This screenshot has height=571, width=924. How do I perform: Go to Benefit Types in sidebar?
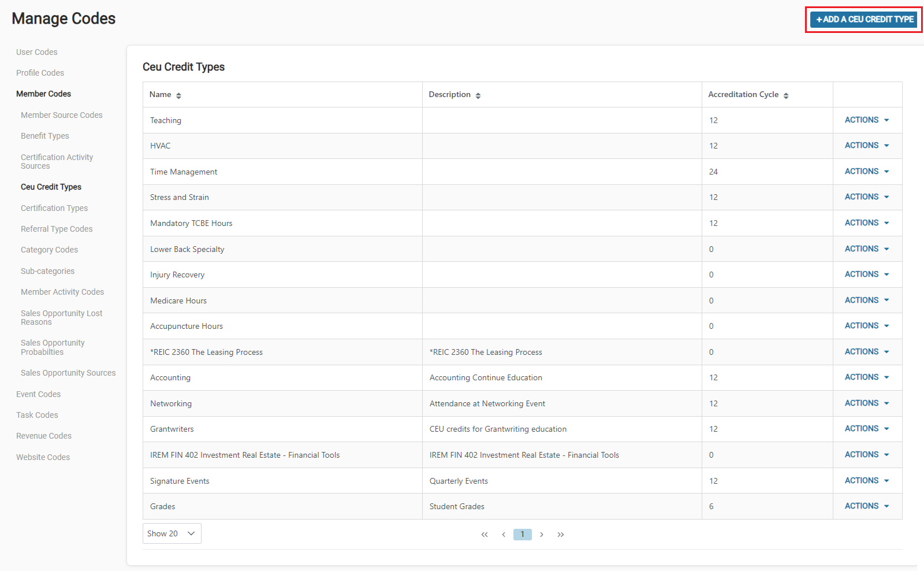click(45, 136)
